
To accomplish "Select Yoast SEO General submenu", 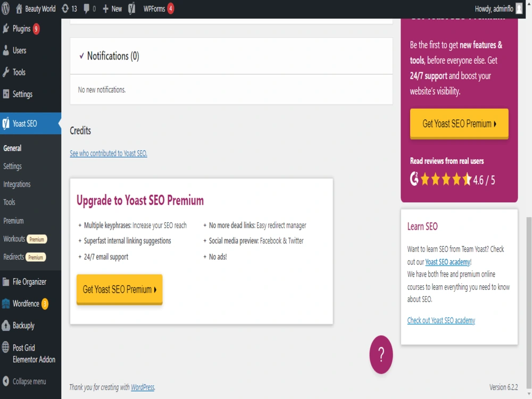I will (x=13, y=148).
